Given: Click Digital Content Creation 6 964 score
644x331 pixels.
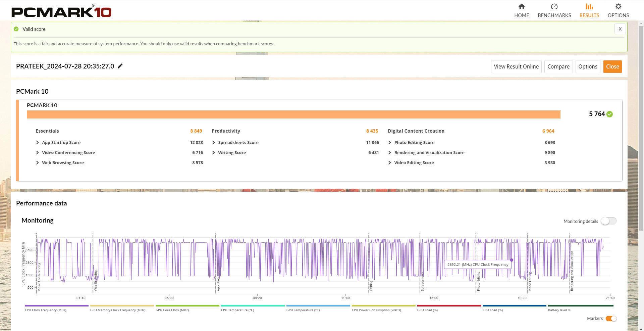Looking at the screenshot, I should [548, 131].
